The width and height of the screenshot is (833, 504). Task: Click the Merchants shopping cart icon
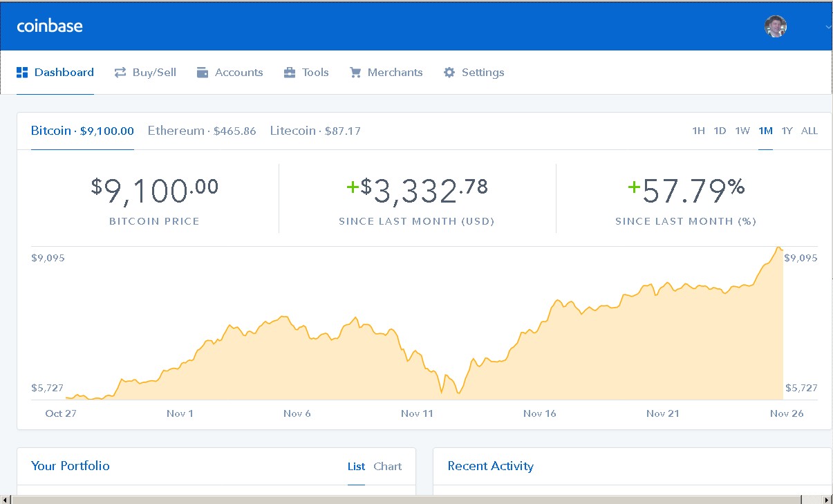[x=355, y=73]
